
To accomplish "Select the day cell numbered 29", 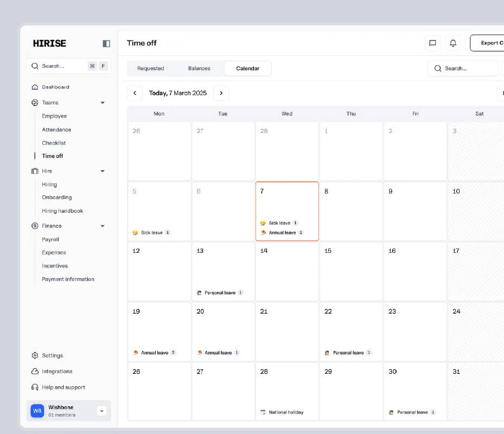I will [351, 392].
